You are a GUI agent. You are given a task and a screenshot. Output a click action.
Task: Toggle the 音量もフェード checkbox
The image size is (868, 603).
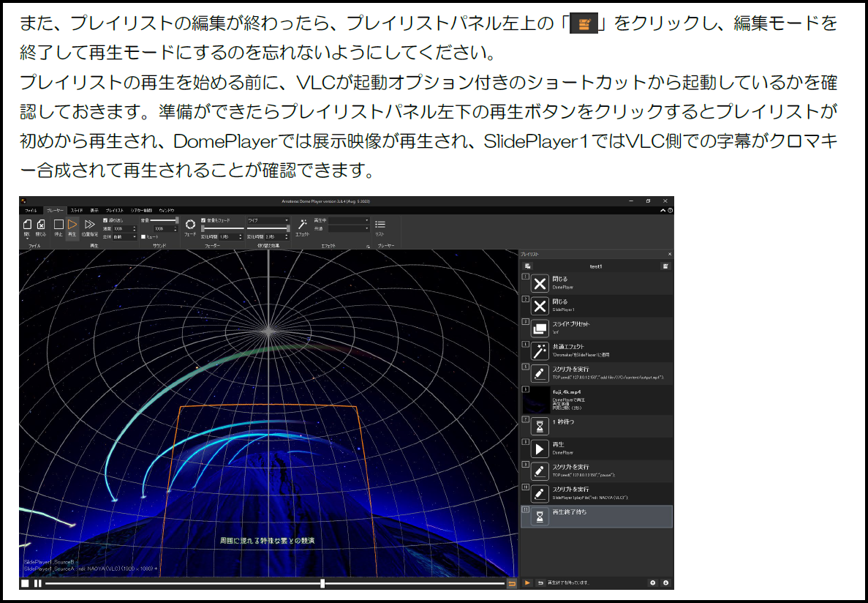click(203, 220)
